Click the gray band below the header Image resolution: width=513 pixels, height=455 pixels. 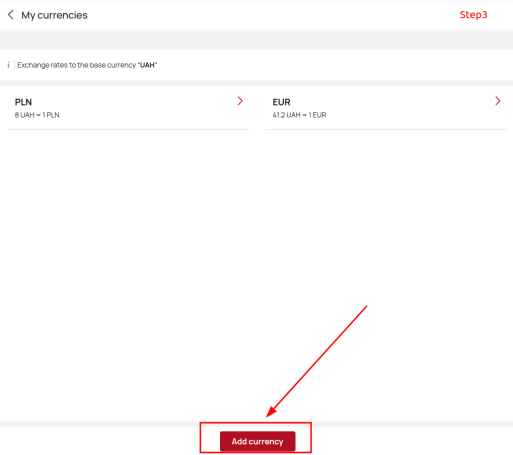coord(256,40)
